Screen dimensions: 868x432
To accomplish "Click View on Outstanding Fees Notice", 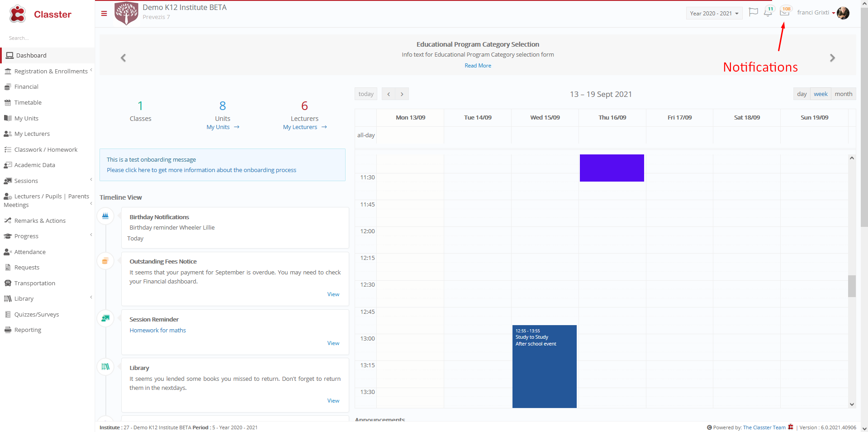I will click(333, 294).
